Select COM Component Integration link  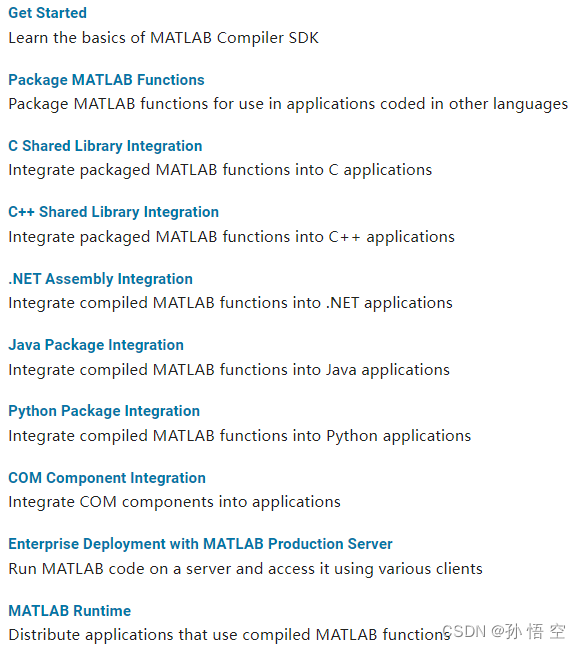click(x=107, y=478)
